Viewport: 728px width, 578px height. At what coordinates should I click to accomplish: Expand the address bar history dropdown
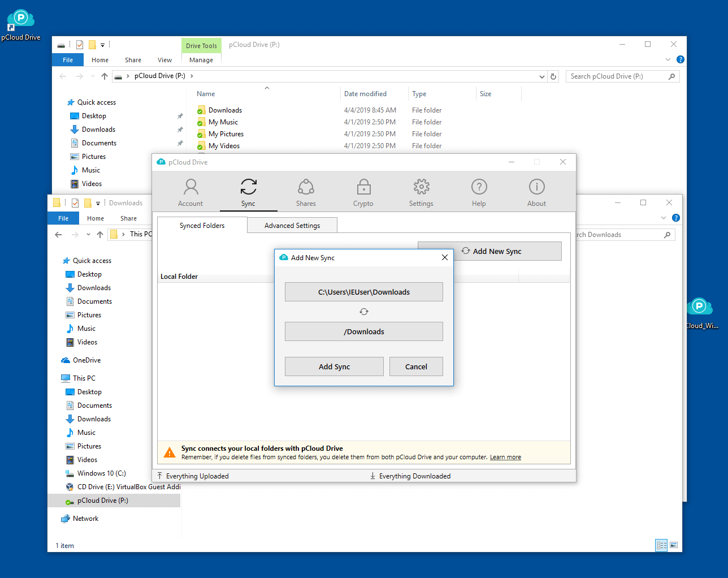pos(541,76)
